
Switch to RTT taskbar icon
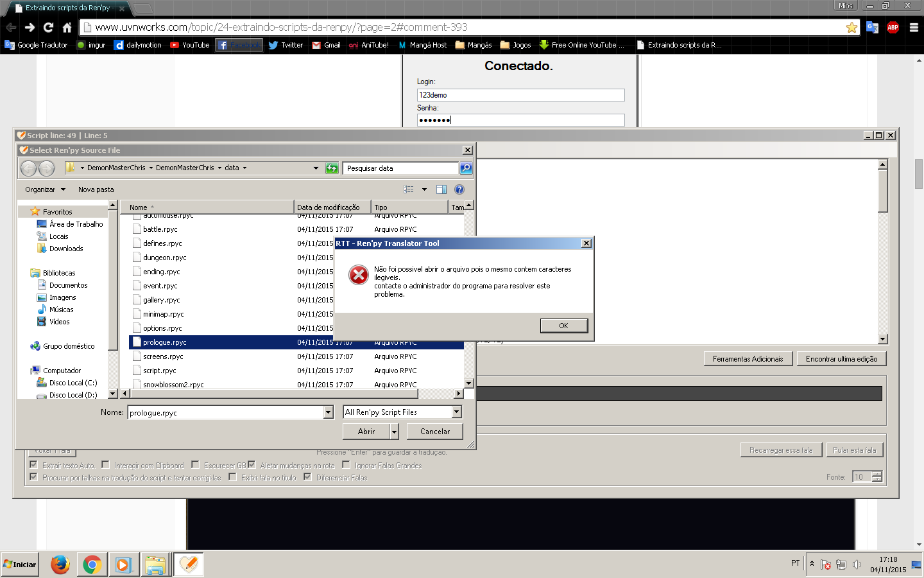point(188,565)
